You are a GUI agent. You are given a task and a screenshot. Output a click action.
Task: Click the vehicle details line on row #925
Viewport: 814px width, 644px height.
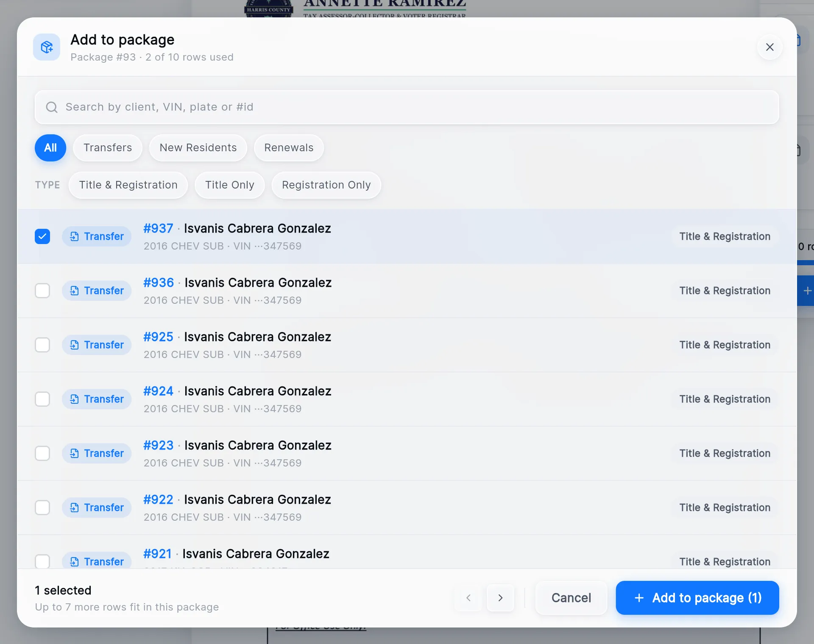pyautogui.click(x=223, y=355)
